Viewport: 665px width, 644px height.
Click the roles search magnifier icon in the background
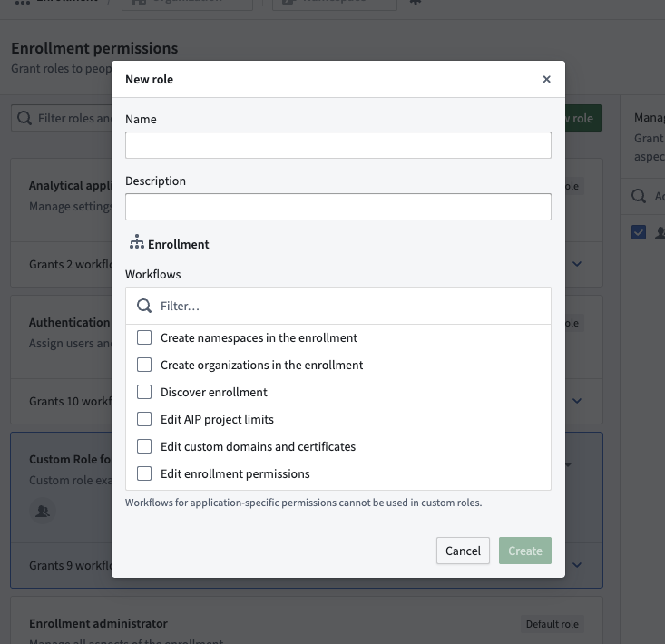pos(24,118)
